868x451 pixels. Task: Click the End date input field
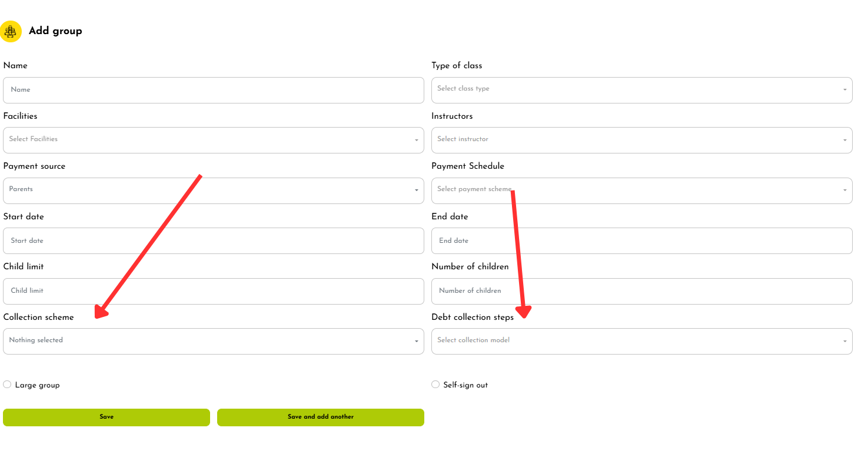pyautogui.click(x=641, y=240)
